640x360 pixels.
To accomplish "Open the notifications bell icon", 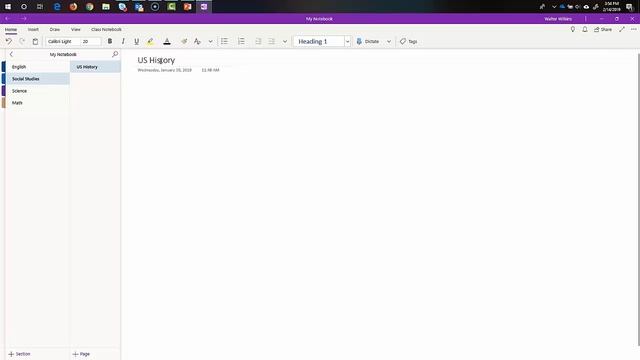I will click(x=585, y=29).
